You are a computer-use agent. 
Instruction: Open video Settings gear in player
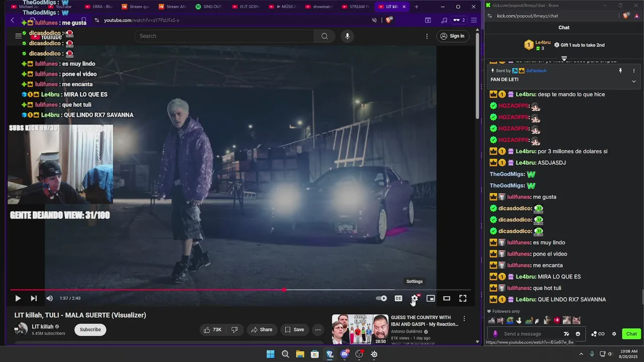(x=415, y=298)
